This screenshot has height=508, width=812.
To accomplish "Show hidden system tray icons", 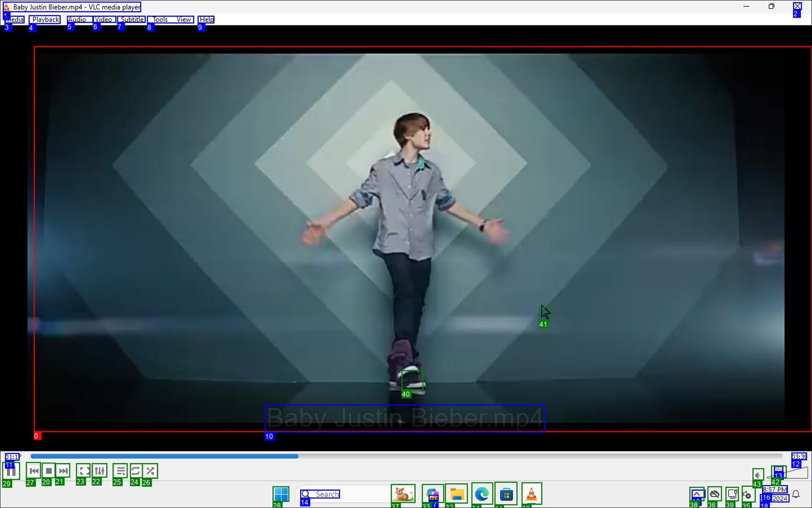I will point(696,494).
